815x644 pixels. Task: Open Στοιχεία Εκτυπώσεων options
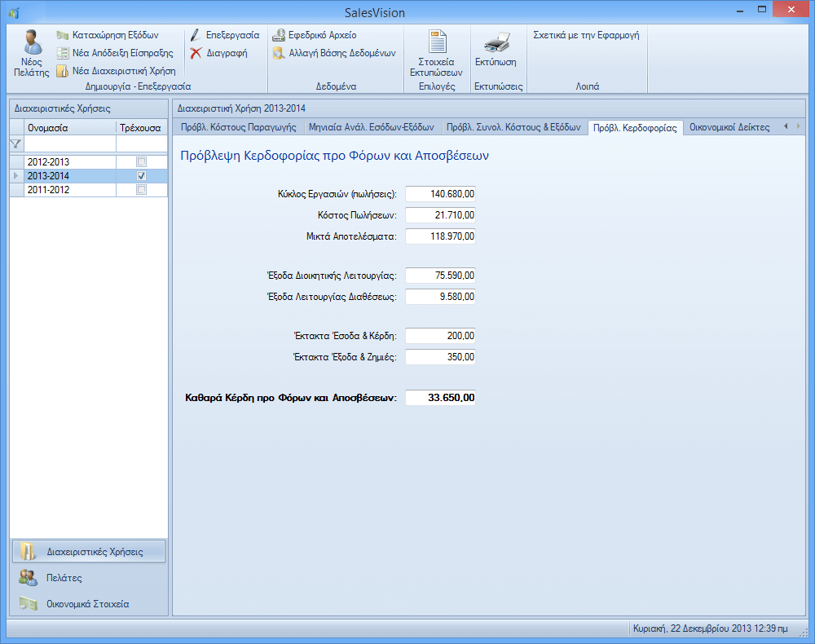click(x=436, y=42)
